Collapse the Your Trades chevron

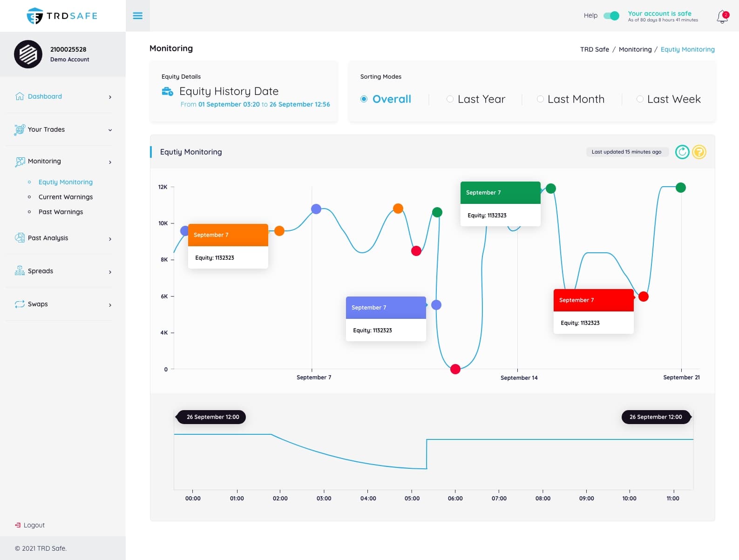110,130
